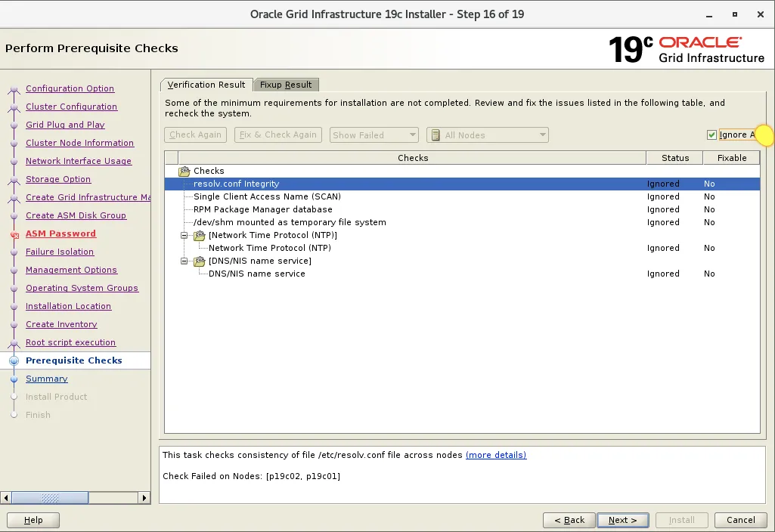Click the Prerequisite Checks step marker icon
The height and width of the screenshot is (532, 775).
pos(14,360)
